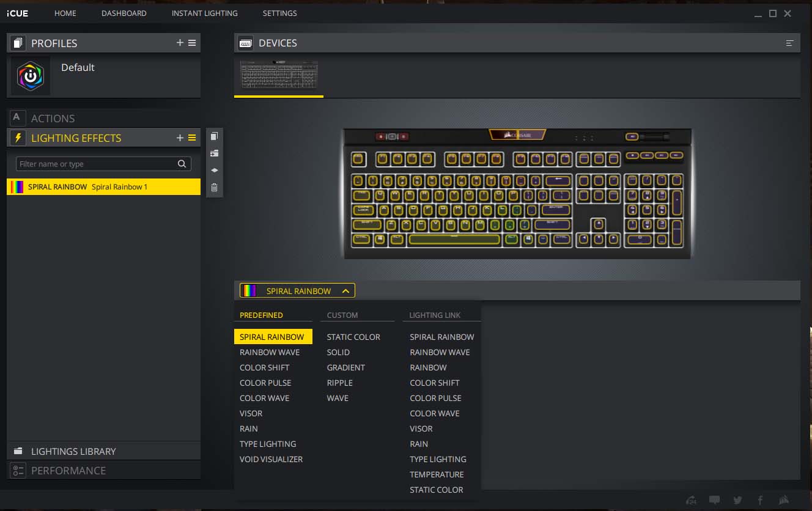Select the keyboard device thumbnail
Viewport: 812px width, 511px height.
279,75
